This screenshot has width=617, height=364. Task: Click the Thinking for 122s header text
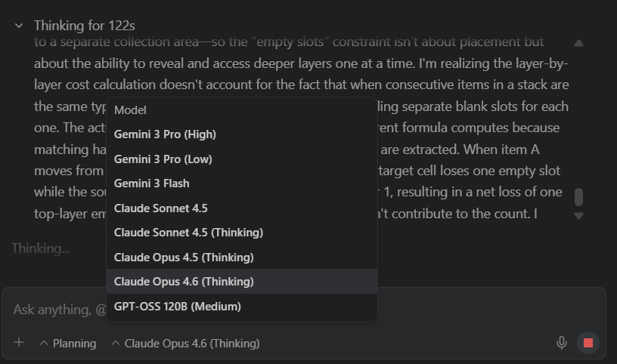pos(84,26)
